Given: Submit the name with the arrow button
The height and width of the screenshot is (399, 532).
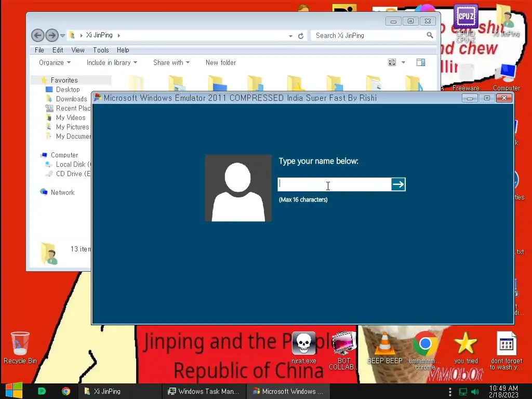Looking at the screenshot, I should 398,184.
